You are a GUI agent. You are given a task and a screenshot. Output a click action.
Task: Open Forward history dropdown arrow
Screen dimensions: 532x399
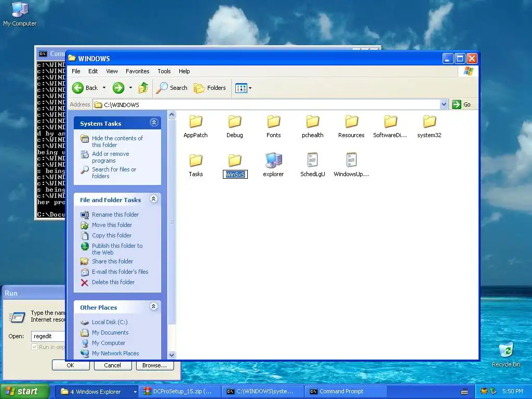point(130,88)
